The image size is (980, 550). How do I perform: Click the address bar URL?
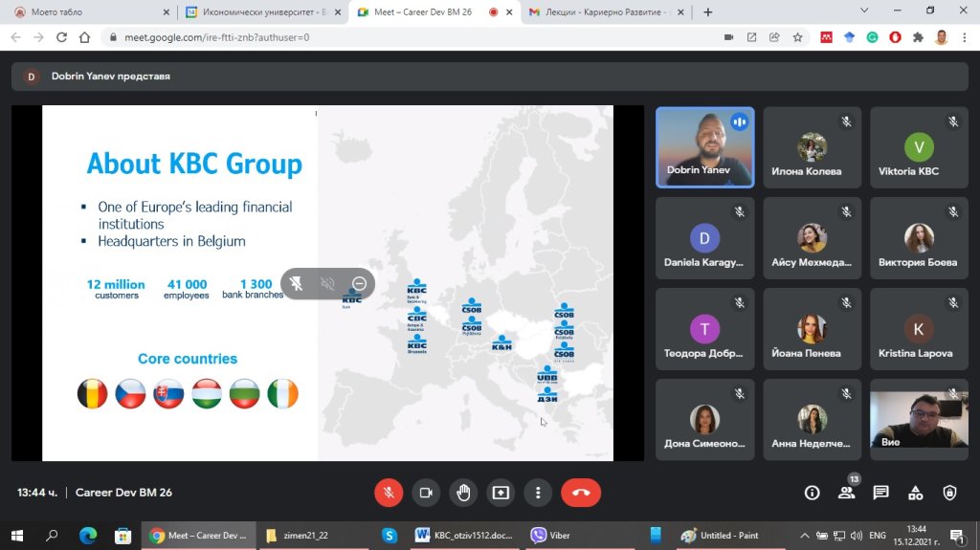point(216,37)
